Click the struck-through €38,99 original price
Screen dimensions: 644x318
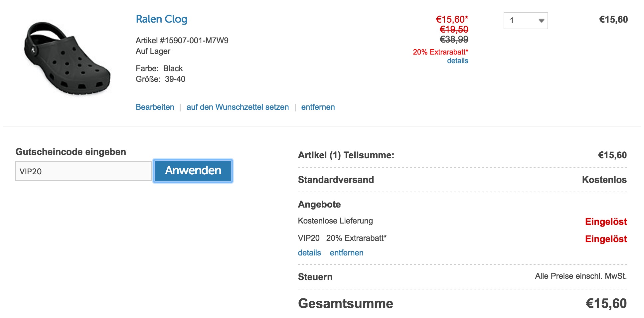(454, 40)
